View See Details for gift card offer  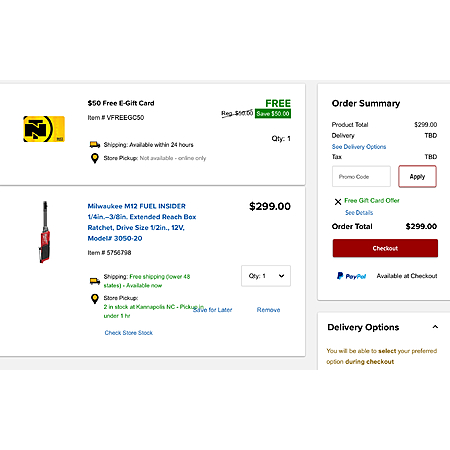pos(359,212)
